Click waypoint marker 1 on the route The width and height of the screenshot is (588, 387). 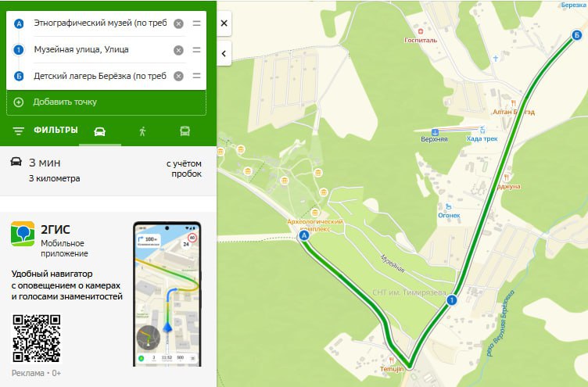coord(452,300)
